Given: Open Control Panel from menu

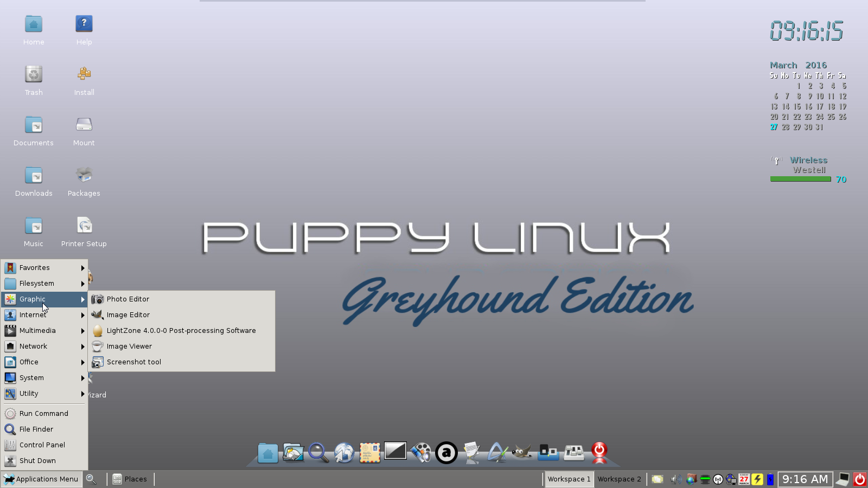Looking at the screenshot, I should [44, 445].
